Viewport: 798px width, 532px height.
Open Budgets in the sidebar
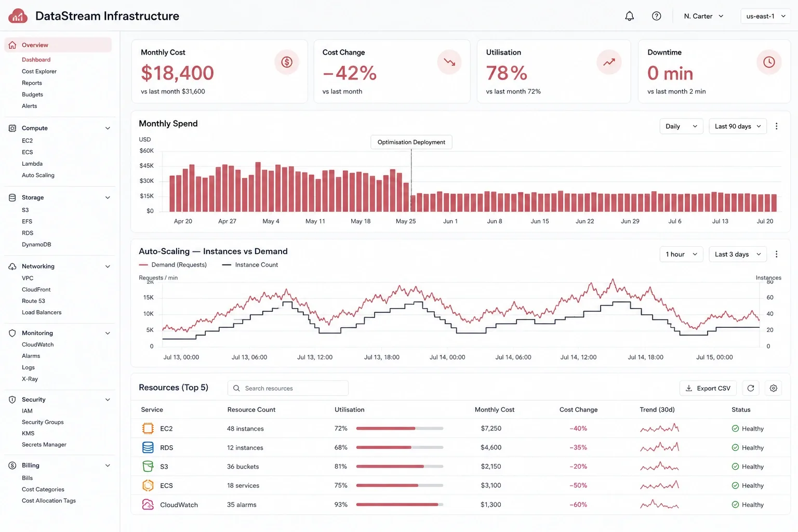tap(32, 95)
